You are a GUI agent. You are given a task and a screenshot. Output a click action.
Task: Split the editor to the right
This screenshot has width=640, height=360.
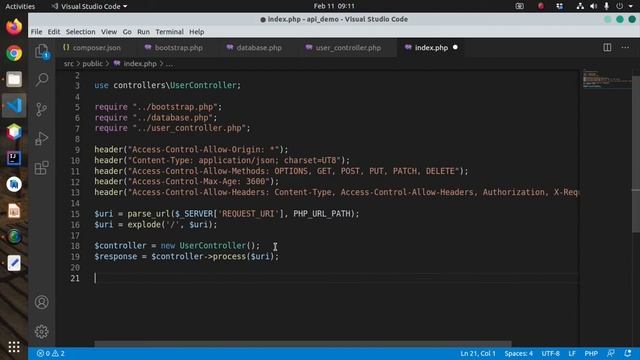tap(607, 47)
